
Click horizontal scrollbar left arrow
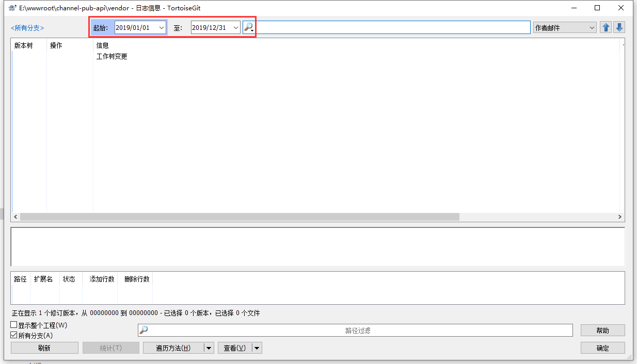click(x=15, y=217)
